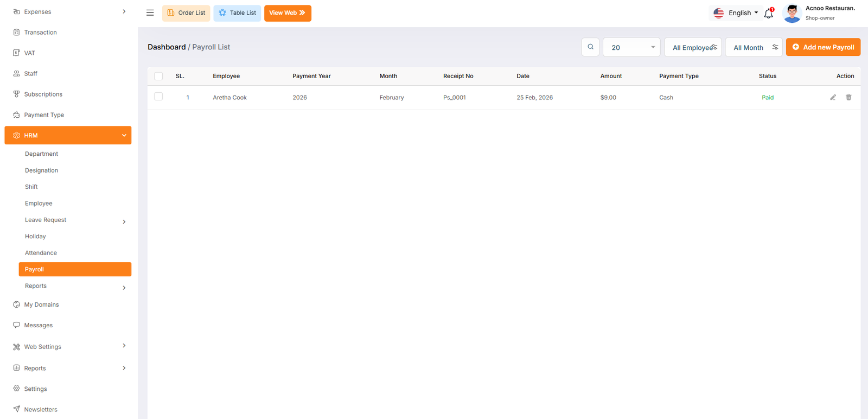Tick the select-all checkbox in table header
Image resolution: width=868 pixels, height=419 pixels.
point(158,77)
